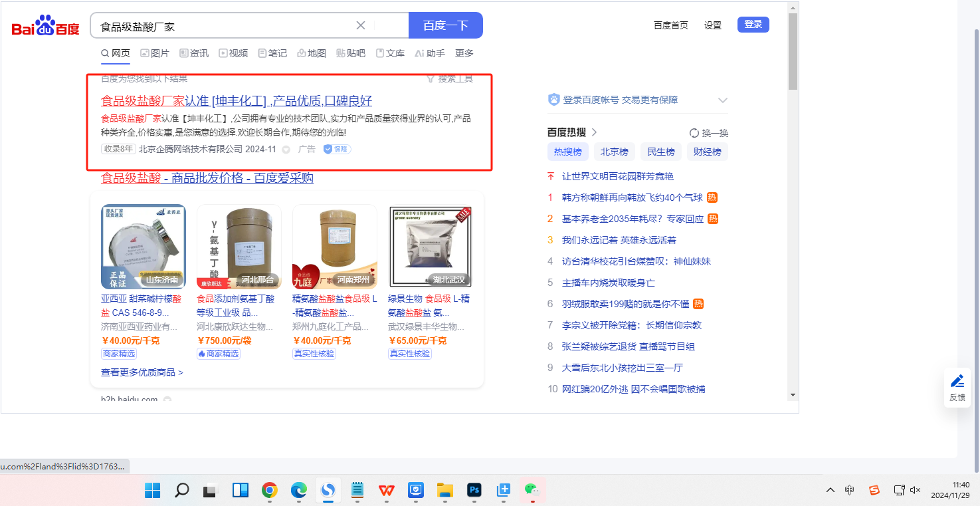Open 精氨酸盐酸盐食品级 product link

coord(335,306)
